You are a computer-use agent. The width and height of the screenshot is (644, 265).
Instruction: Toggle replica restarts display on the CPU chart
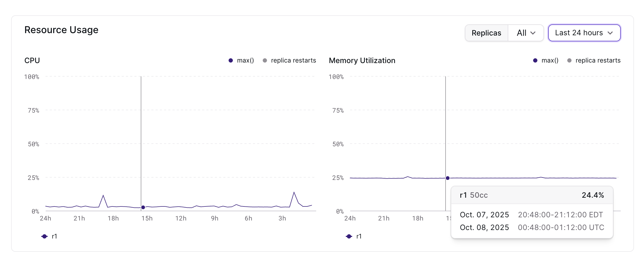click(x=290, y=60)
